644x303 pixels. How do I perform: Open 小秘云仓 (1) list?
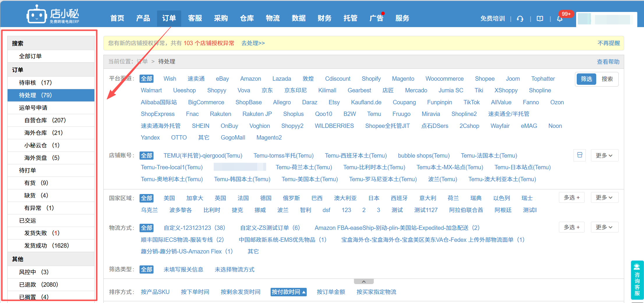(51, 145)
